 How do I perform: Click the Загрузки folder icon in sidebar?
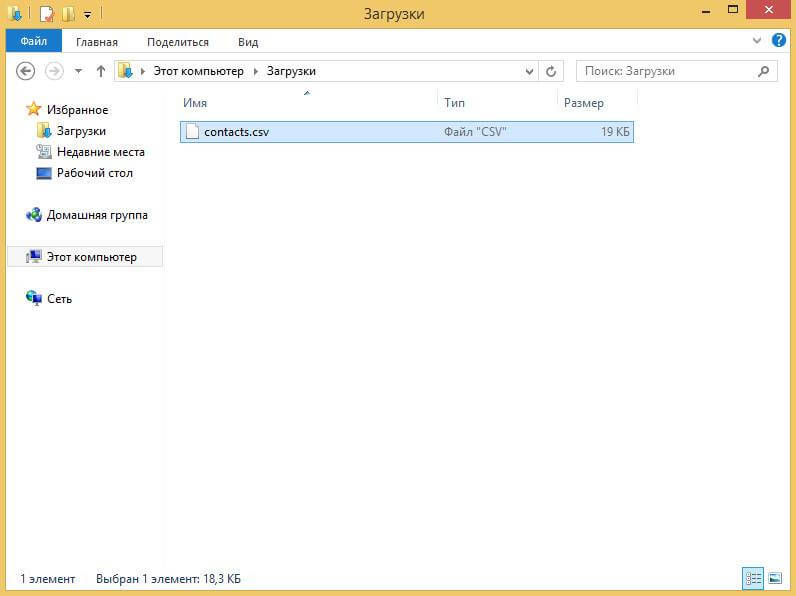pyautogui.click(x=44, y=130)
